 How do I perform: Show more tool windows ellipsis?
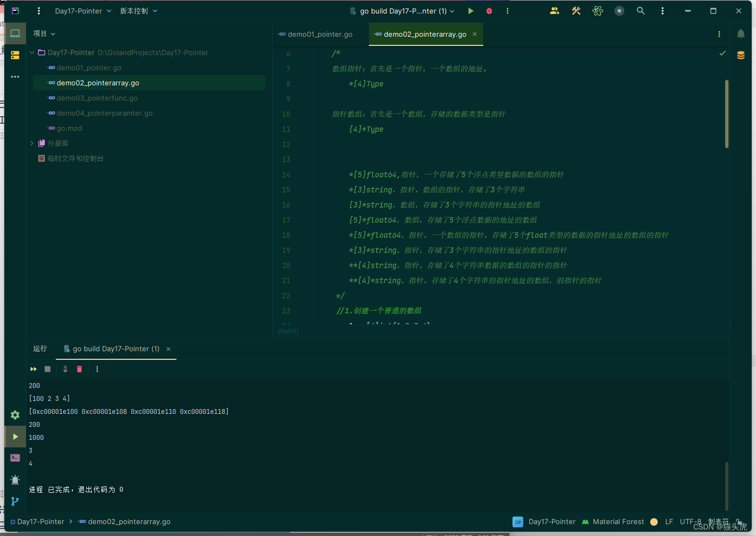click(15, 77)
